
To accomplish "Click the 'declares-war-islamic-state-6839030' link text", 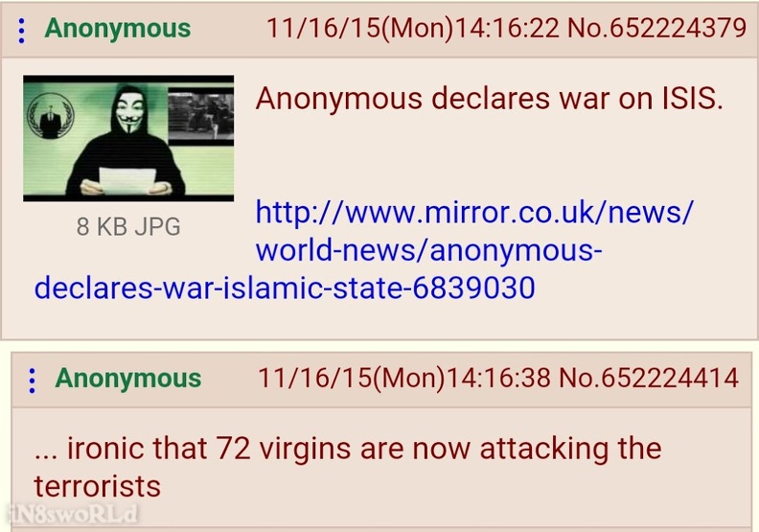I will (x=285, y=288).
